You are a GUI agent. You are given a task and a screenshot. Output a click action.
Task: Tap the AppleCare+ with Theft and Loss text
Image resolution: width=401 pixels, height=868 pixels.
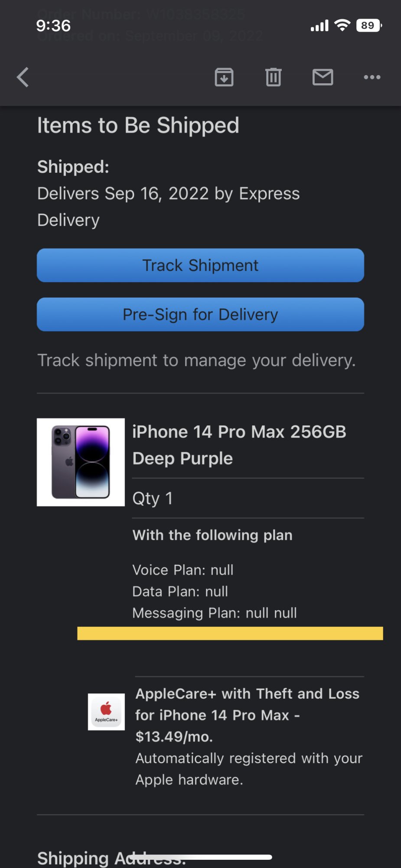click(x=248, y=694)
